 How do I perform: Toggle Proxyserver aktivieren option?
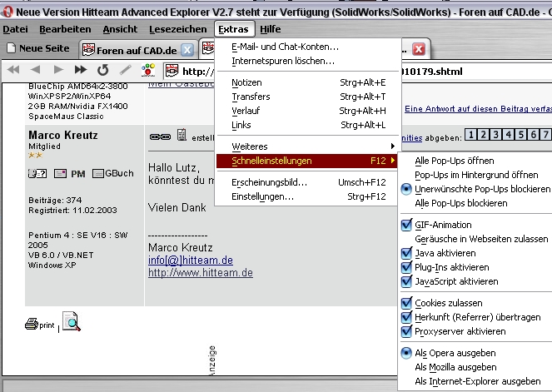pyautogui.click(x=406, y=331)
